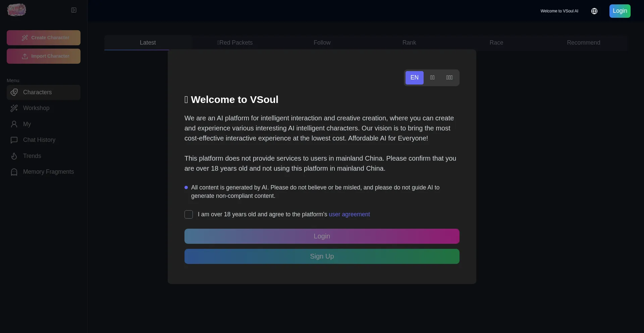Switch to the Red Packets tab
The height and width of the screenshot is (333, 644).
click(235, 43)
